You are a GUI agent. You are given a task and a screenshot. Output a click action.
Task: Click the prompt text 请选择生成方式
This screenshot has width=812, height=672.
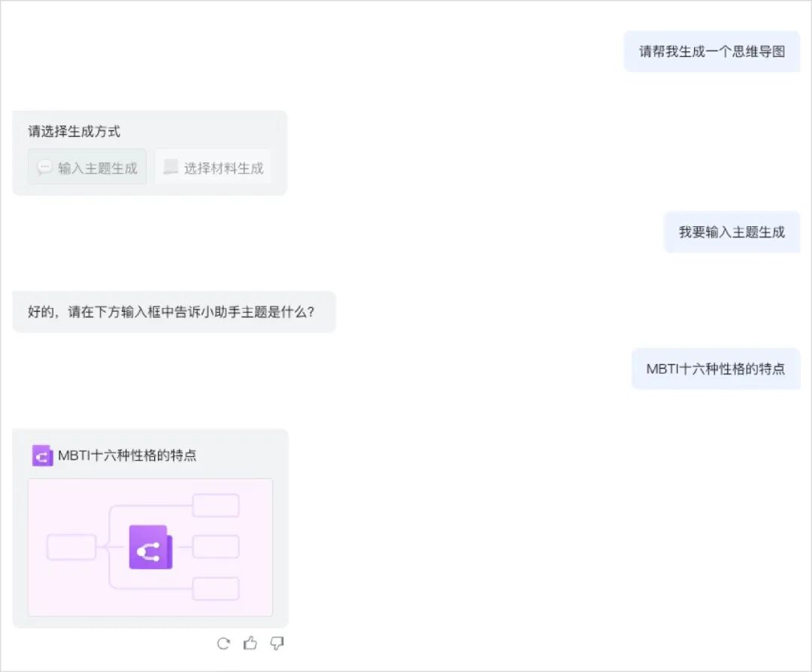pos(74,132)
